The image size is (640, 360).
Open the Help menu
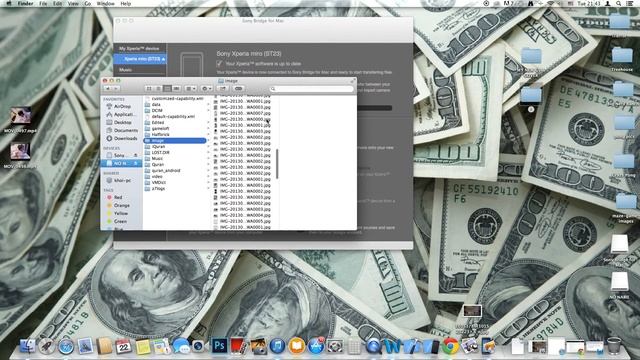pyautogui.click(x=126, y=3)
